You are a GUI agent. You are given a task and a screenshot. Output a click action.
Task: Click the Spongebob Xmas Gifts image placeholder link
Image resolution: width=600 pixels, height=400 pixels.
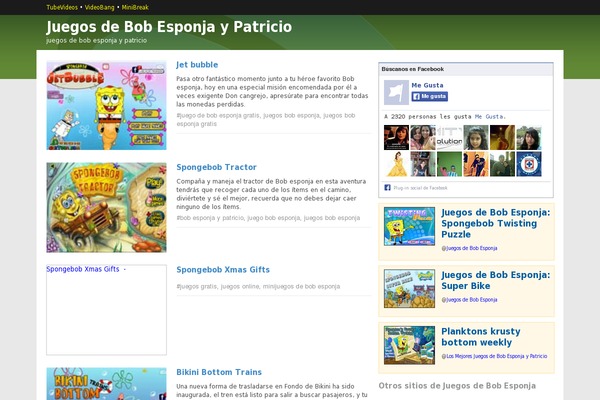106,310
